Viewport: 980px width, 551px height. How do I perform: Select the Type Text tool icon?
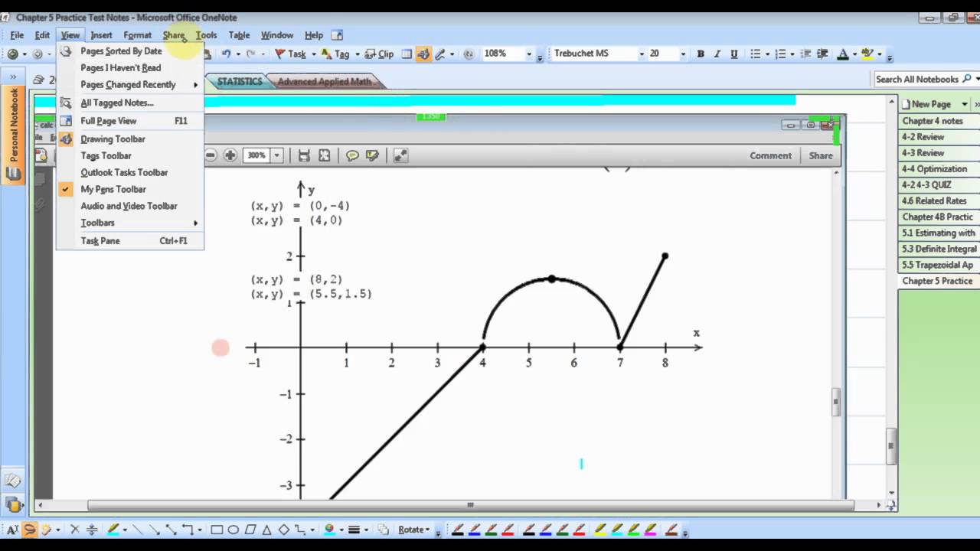click(x=13, y=530)
